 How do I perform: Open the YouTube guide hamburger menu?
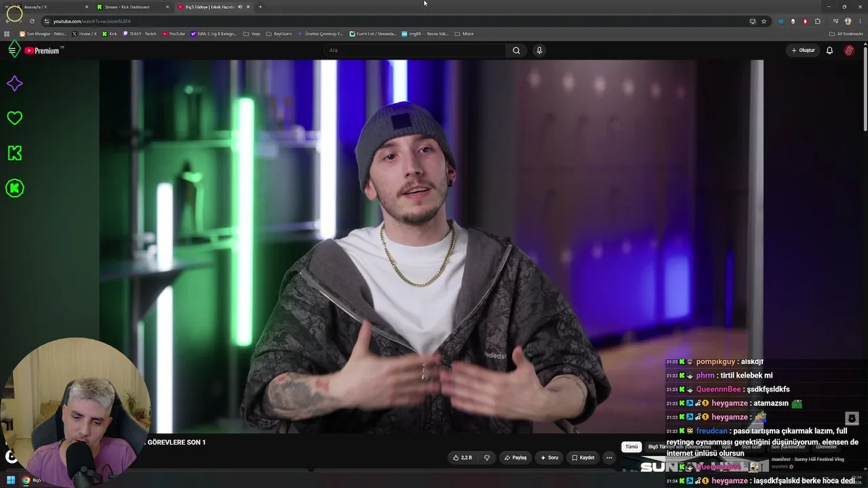(12, 50)
